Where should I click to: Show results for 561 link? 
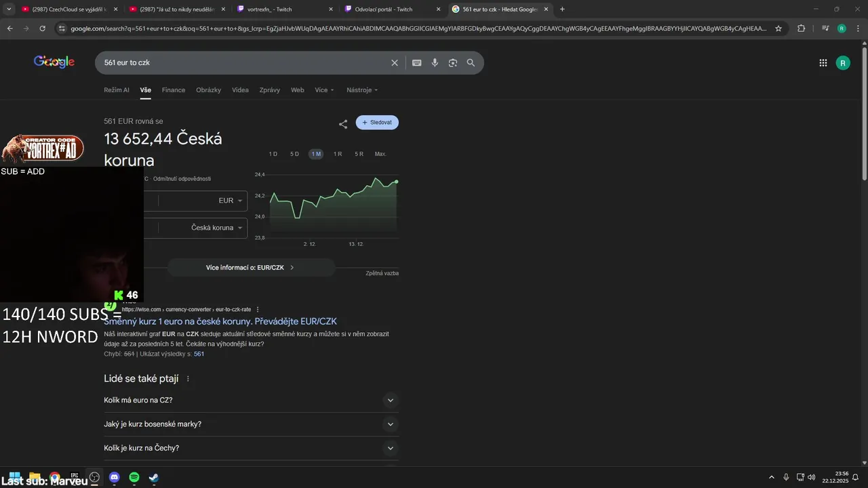tap(199, 354)
